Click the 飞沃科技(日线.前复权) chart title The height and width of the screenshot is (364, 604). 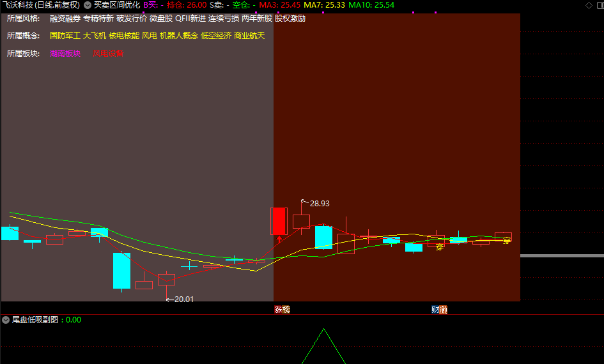[41, 5]
